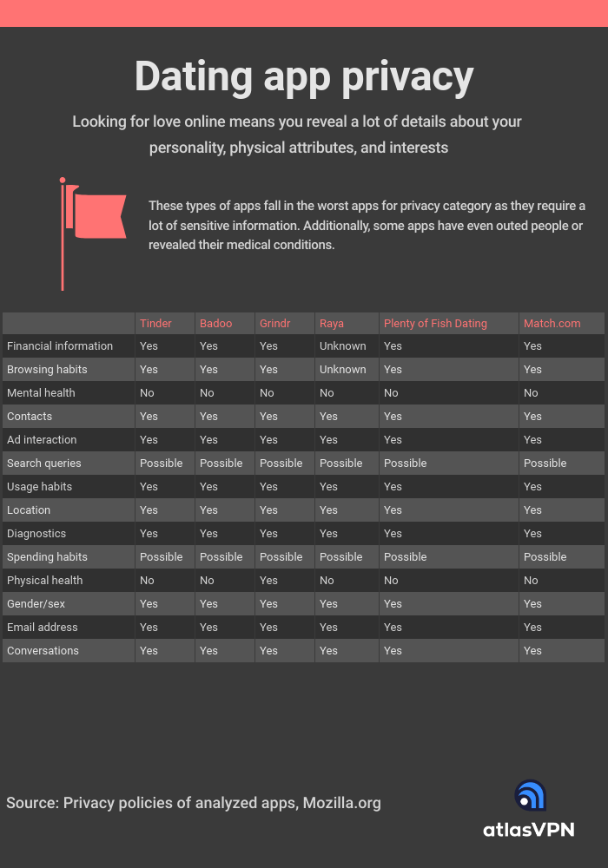
Task: Select the Physical health row label
Action: pos(45,581)
